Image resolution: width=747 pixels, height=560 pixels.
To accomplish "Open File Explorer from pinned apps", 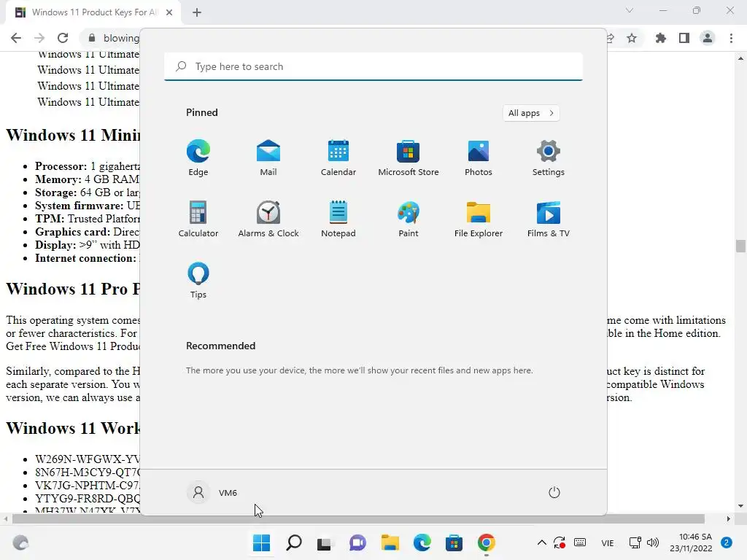I will (x=479, y=219).
